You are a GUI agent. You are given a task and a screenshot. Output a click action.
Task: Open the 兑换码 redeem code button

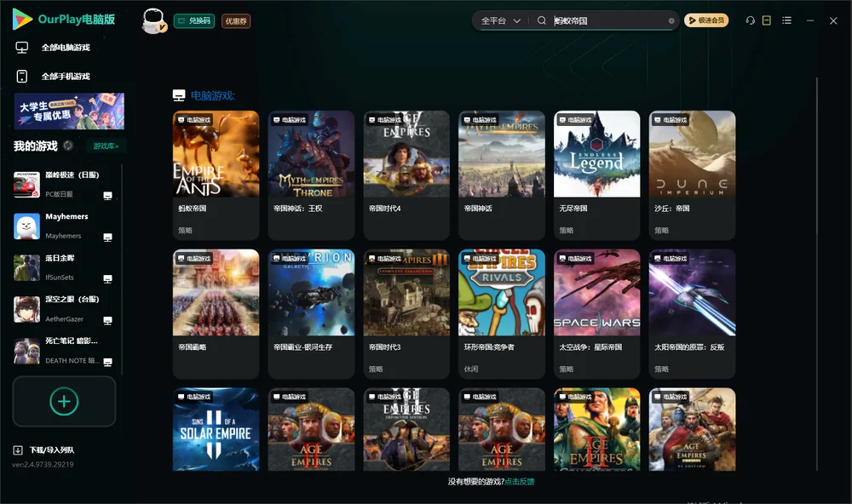194,21
